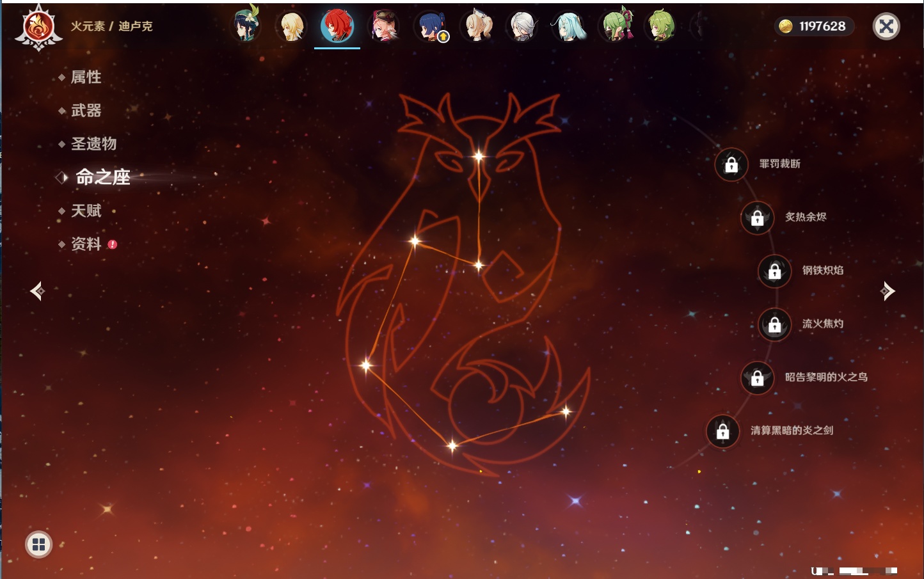
Task: Open the 圣遗物 artifacts tab
Action: 93,144
